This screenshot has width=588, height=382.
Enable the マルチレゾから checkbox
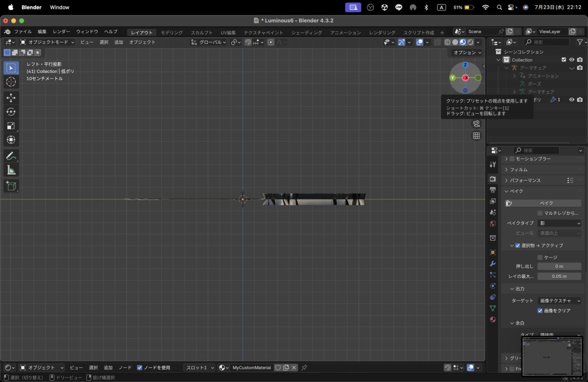540,213
